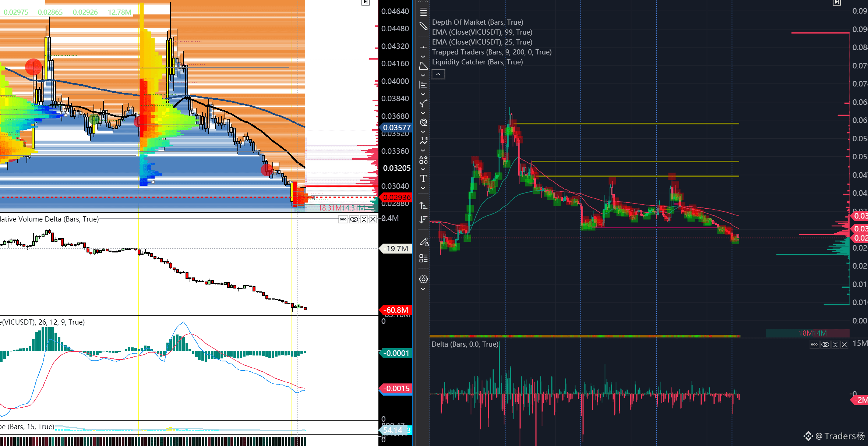Toggle visibility of Cumulative Volume Delta panel
Image resolution: width=868 pixels, height=446 pixels.
(354, 219)
